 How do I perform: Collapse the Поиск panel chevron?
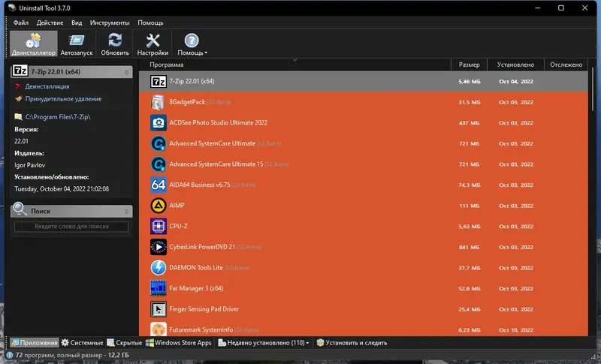tap(126, 211)
